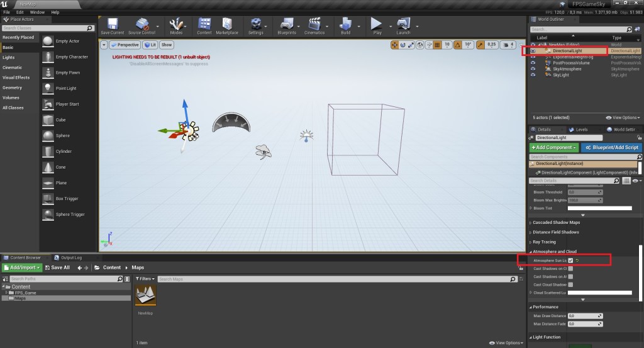Uncheck the Atmosphere Sun Light checkbox
This screenshot has width=644, height=348.
click(x=570, y=260)
